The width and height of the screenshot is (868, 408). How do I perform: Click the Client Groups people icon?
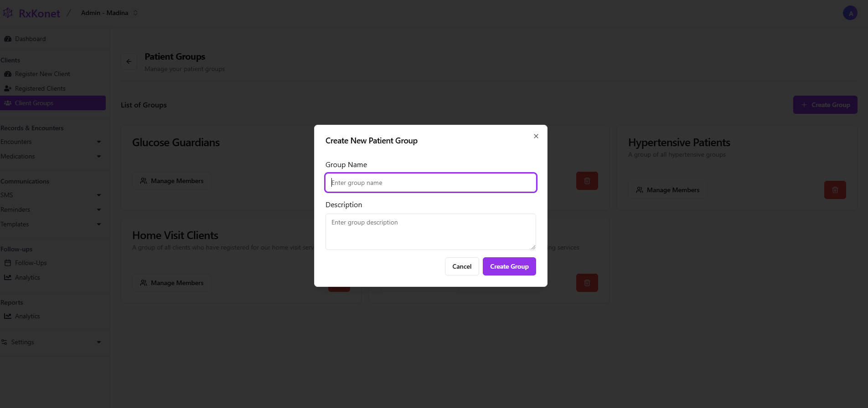point(8,103)
